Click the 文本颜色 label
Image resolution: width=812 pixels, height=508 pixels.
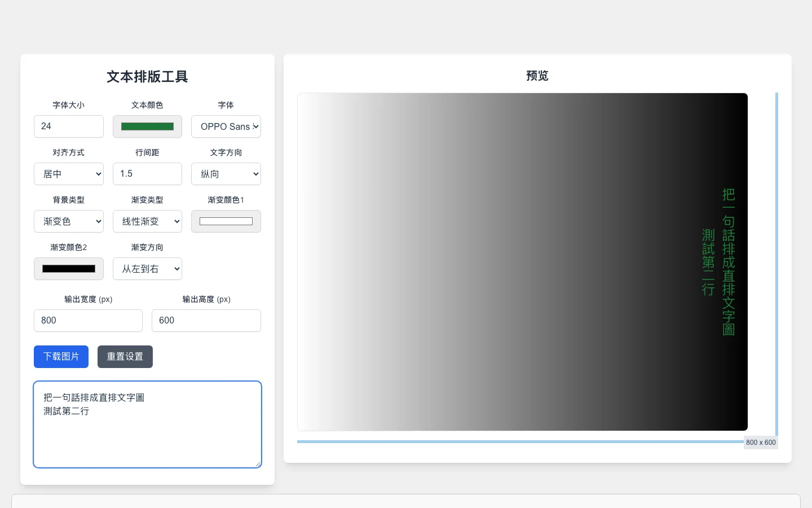[x=147, y=105]
